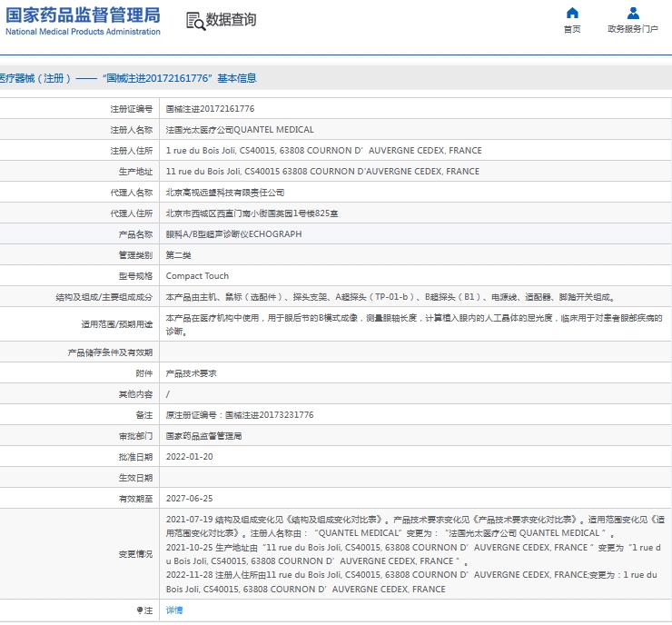672x625 pixels.
Task: Select model value Compact Touch
Action: [198, 276]
